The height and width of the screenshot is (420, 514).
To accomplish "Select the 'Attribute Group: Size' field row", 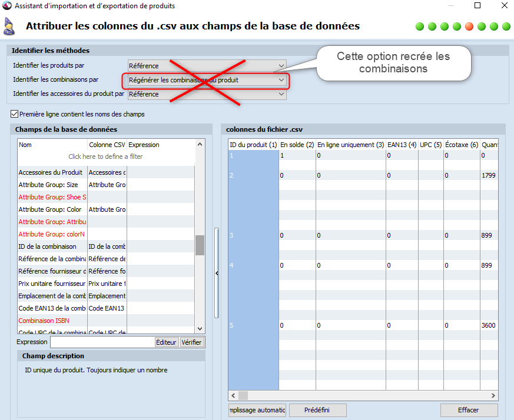I will tap(106, 185).
